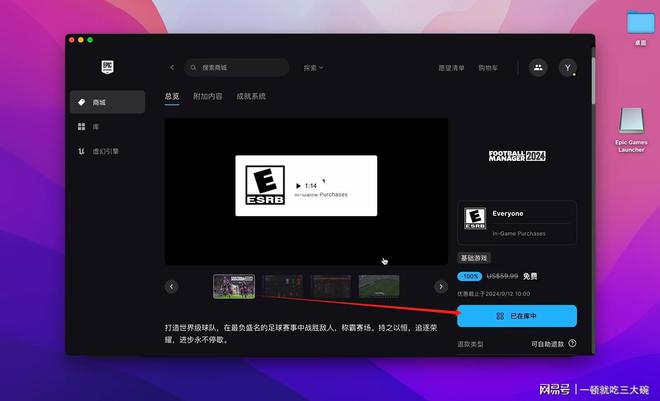Click the magnifier search icon

tap(193, 67)
